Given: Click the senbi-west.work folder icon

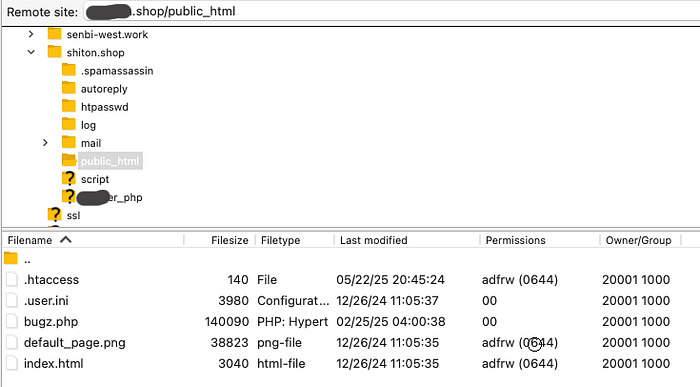Looking at the screenshot, I should [x=54, y=33].
